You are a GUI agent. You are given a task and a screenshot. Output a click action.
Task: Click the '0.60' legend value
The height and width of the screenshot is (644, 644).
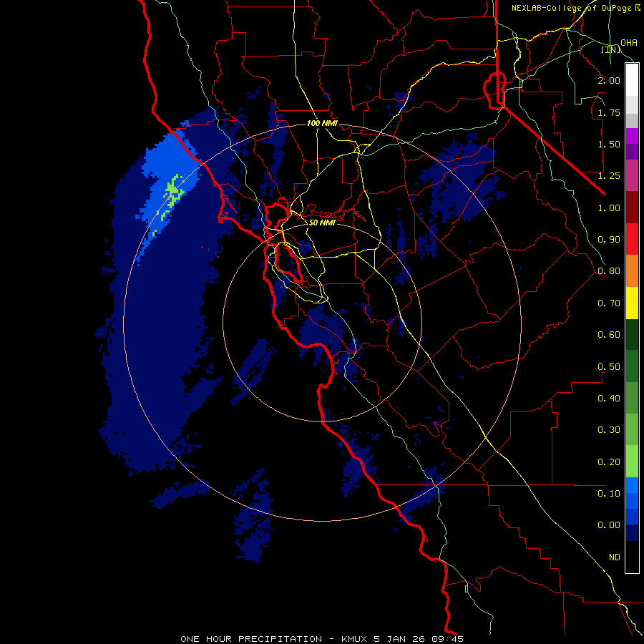tap(609, 335)
